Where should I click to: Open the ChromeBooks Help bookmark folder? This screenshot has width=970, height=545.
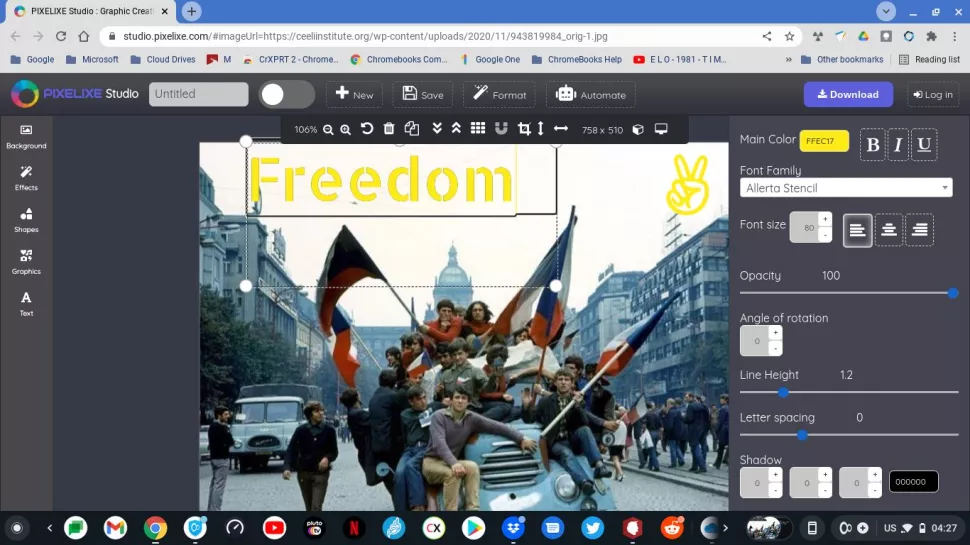click(577, 59)
